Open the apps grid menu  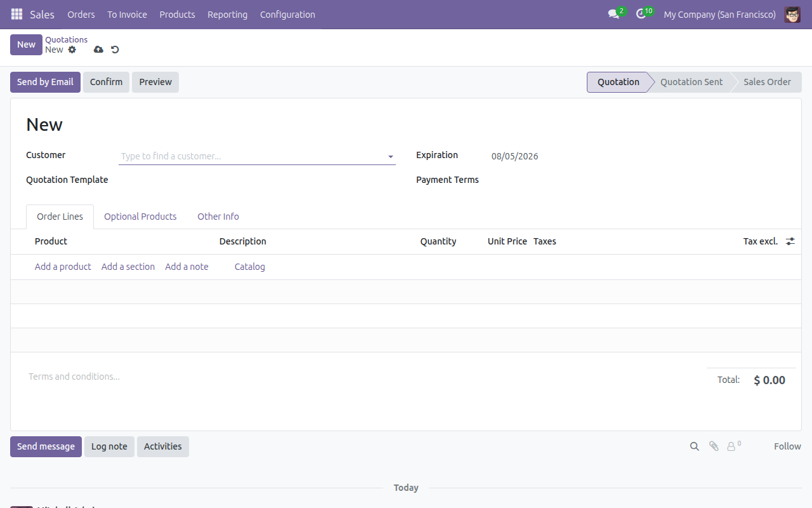click(x=16, y=14)
